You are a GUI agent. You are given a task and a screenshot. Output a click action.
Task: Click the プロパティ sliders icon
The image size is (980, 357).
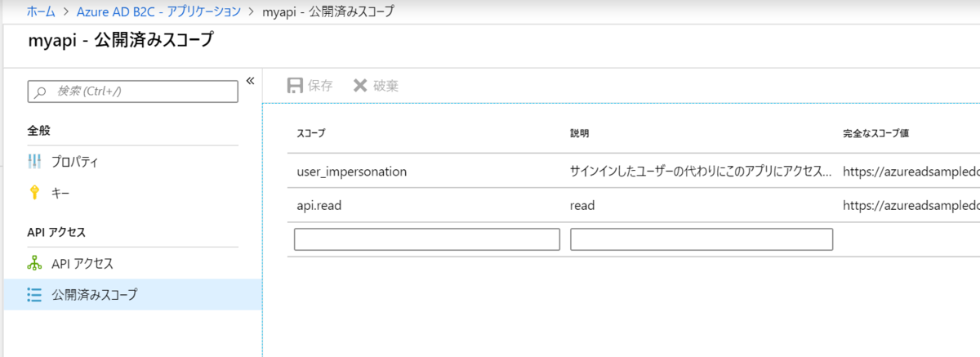pyautogui.click(x=34, y=161)
